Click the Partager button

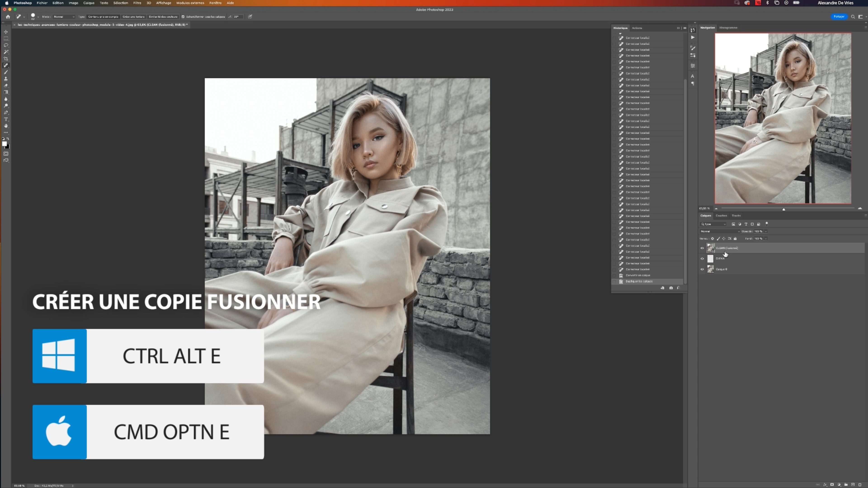(x=839, y=16)
